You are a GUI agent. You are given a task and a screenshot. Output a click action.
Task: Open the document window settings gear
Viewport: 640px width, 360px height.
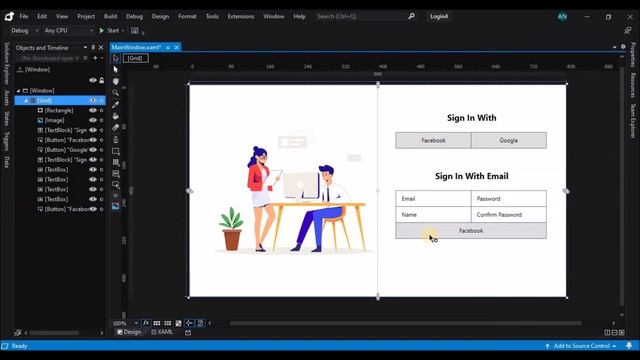point(623,47)
